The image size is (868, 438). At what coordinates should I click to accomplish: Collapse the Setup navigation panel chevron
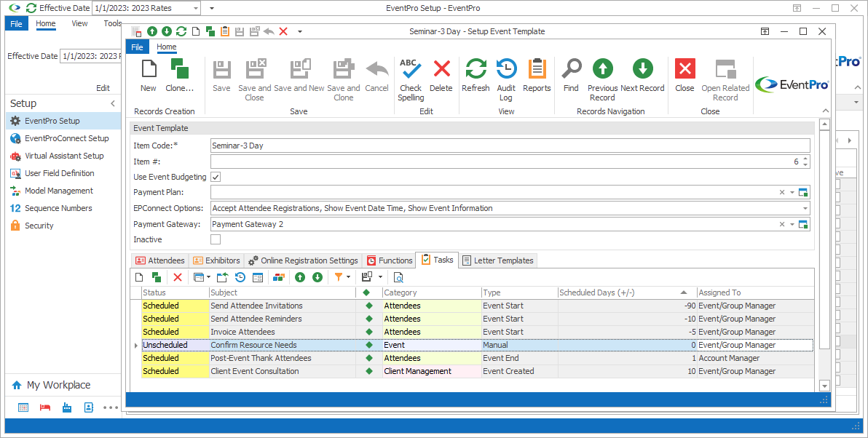click(113, 103)
